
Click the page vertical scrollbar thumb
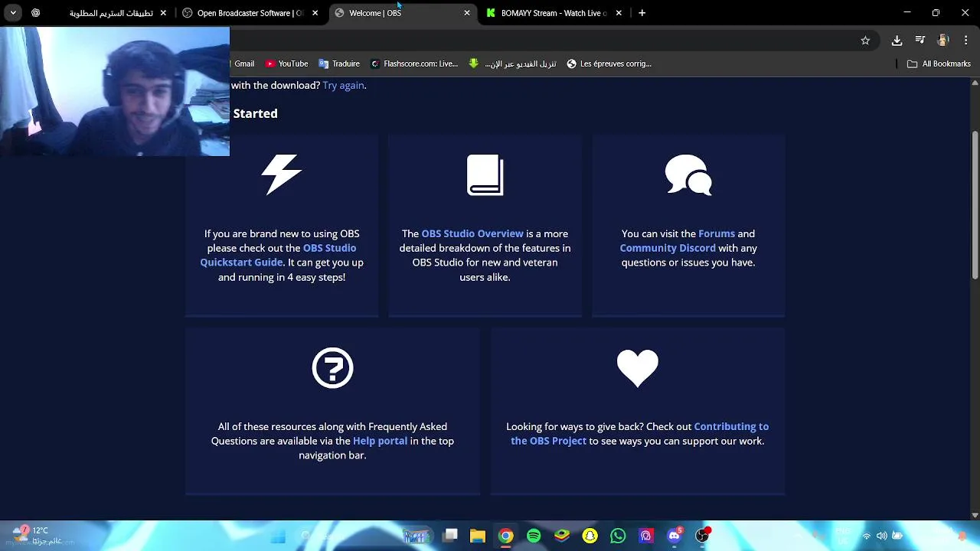click(x=975, y=205)
